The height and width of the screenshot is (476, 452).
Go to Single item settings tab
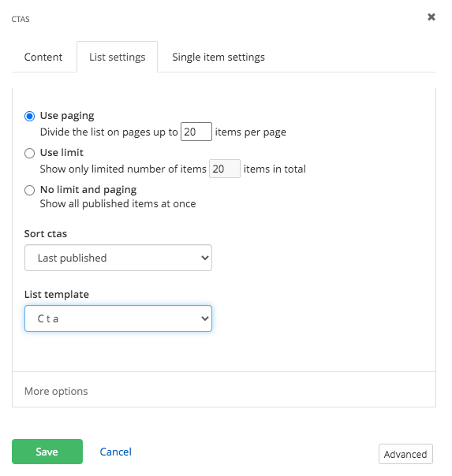point(219,57)
